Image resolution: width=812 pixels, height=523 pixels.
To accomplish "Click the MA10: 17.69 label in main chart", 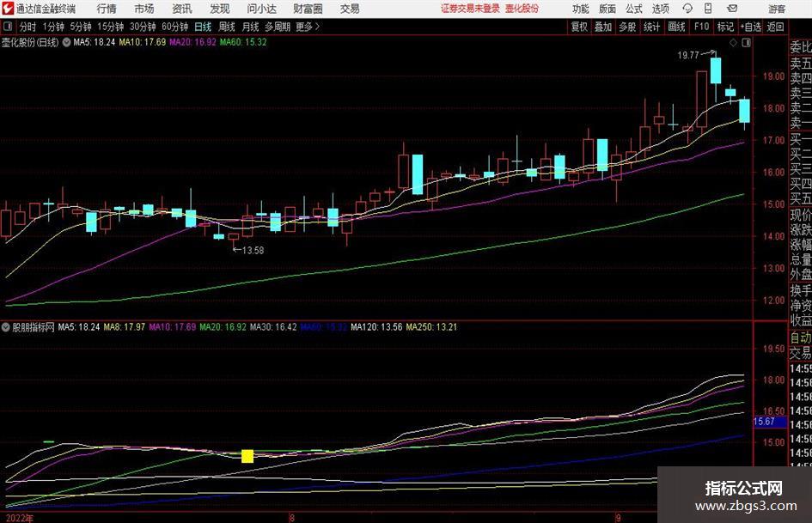I will pos(143,42).
